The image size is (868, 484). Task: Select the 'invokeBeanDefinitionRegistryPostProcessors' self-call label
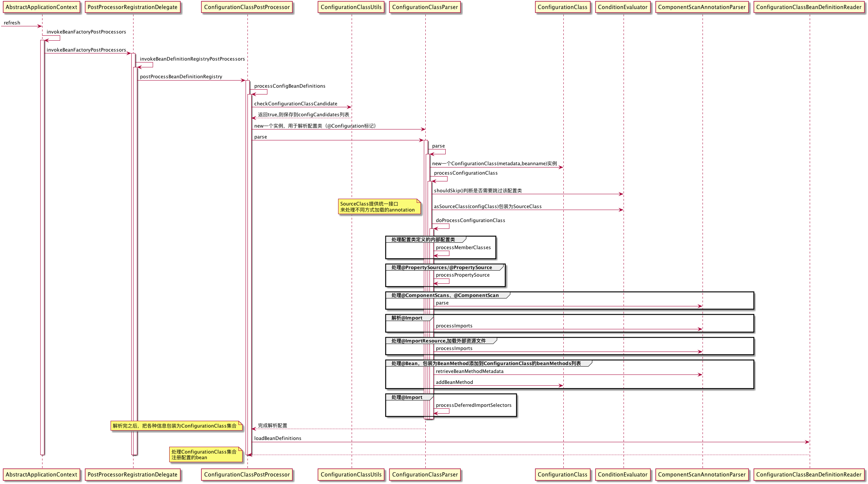192,59
